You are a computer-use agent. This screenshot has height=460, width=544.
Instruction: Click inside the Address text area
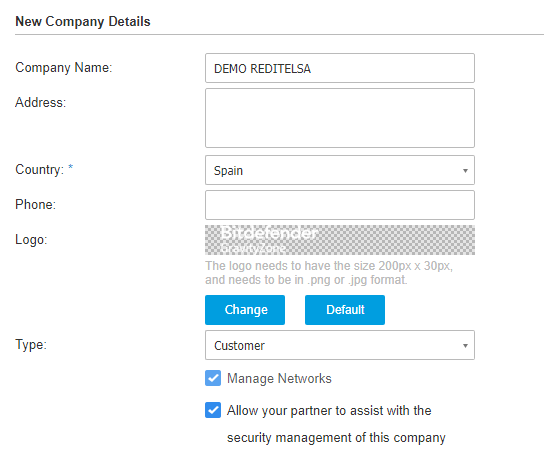pos(340,118)
